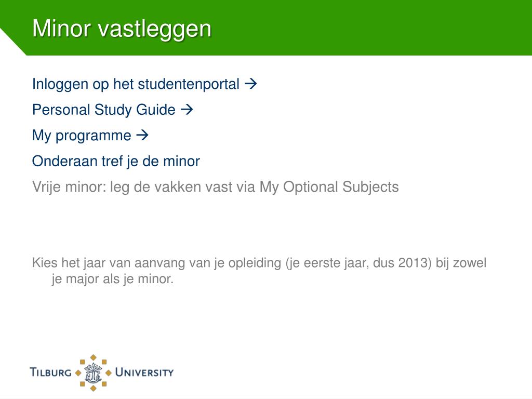Click 'Onderaan tref je de minor' line
Viewport: 532px width, 399px height.
click(116, 161)
